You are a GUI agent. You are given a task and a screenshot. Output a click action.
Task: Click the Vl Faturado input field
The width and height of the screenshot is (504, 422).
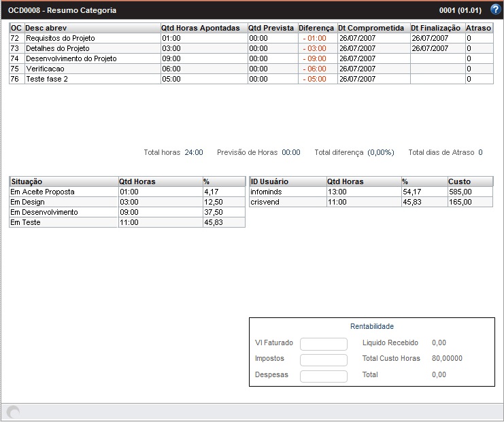coord(323,343)
